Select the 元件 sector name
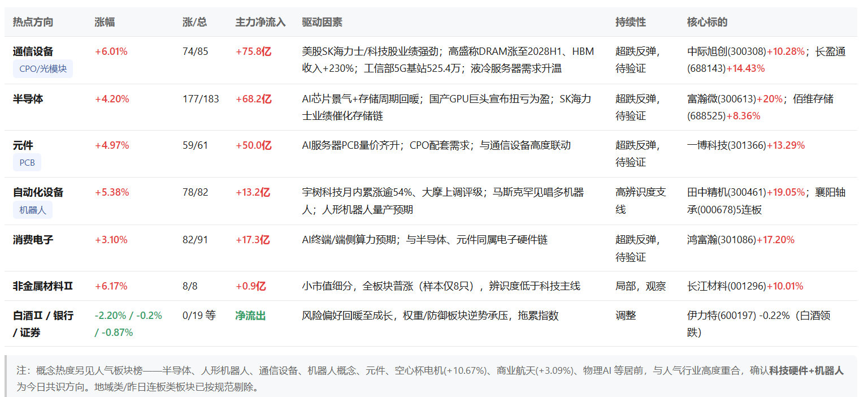Viewport: 868px width, 397px height. [23, 145]
